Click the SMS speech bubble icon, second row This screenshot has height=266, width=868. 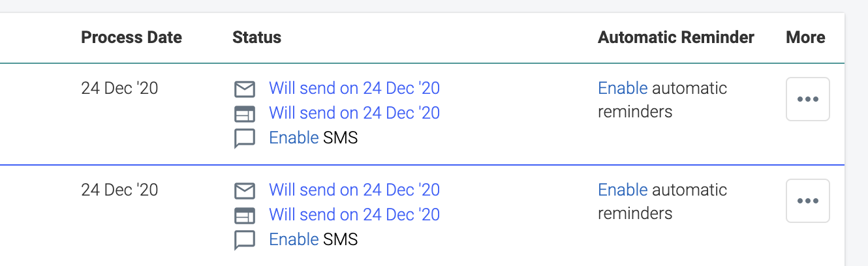pyautogui.click(x=244, y=240)
